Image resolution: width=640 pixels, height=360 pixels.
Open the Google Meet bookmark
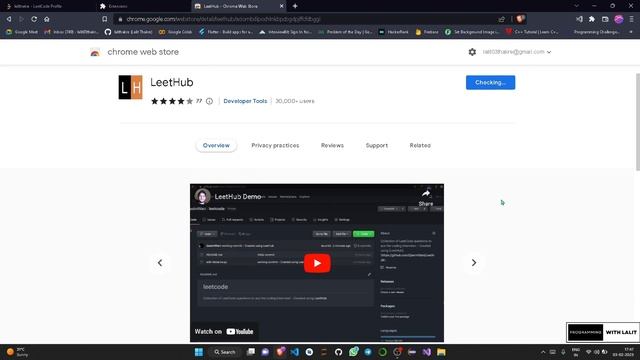[22, 32]
